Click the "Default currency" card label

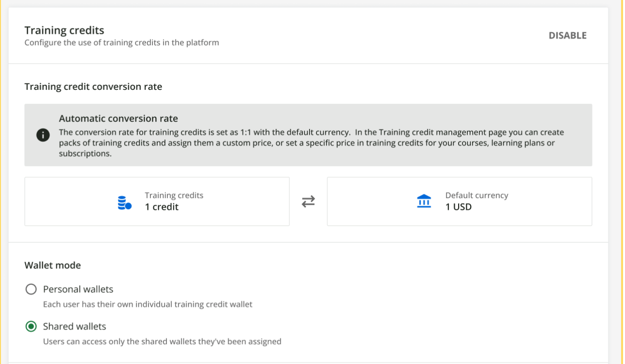tap(477, 195)
